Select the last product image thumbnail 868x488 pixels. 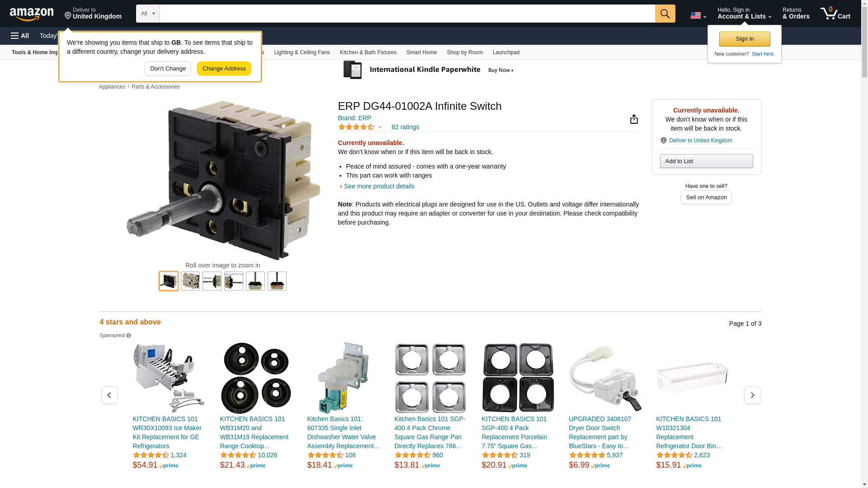point(277,281)
